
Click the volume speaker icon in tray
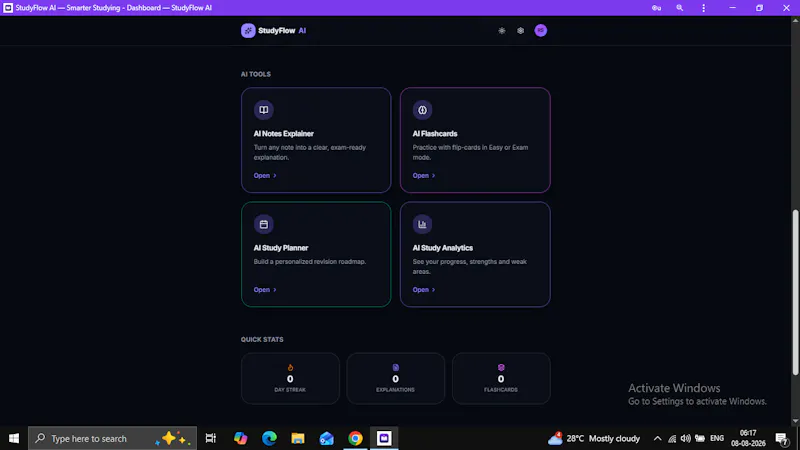tap(686, 438)
